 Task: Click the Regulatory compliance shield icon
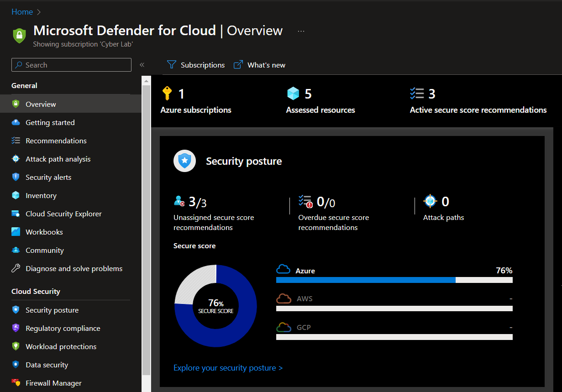point(16,328)
